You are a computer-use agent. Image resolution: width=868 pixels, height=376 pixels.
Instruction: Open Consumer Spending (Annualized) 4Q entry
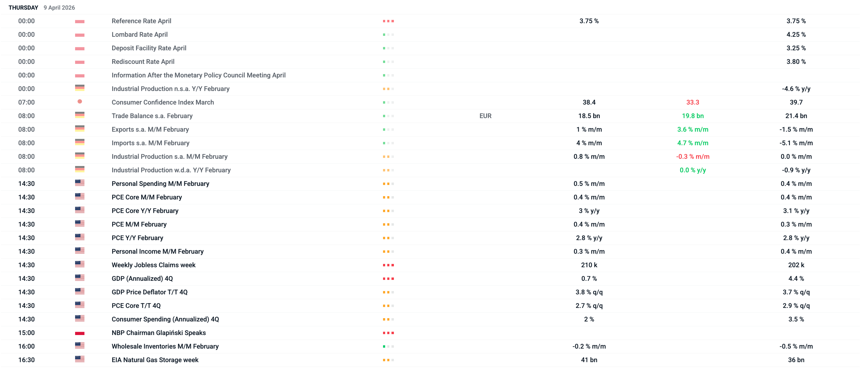pos(165,319)
